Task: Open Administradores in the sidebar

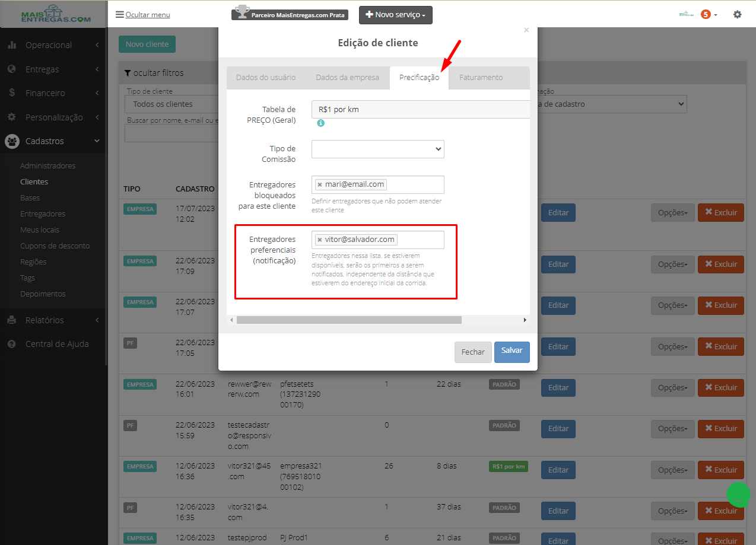Action: coord(48,166)
